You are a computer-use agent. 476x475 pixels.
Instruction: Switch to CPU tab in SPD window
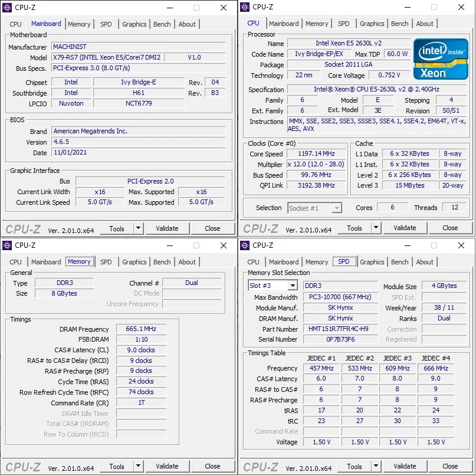[253, 262]
